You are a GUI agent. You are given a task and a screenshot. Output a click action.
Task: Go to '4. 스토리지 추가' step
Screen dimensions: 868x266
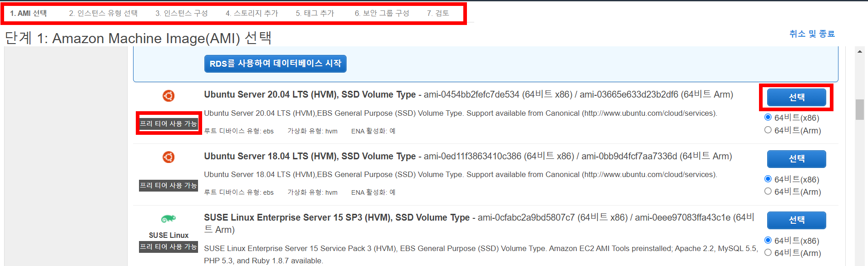[x=252, y=13]
